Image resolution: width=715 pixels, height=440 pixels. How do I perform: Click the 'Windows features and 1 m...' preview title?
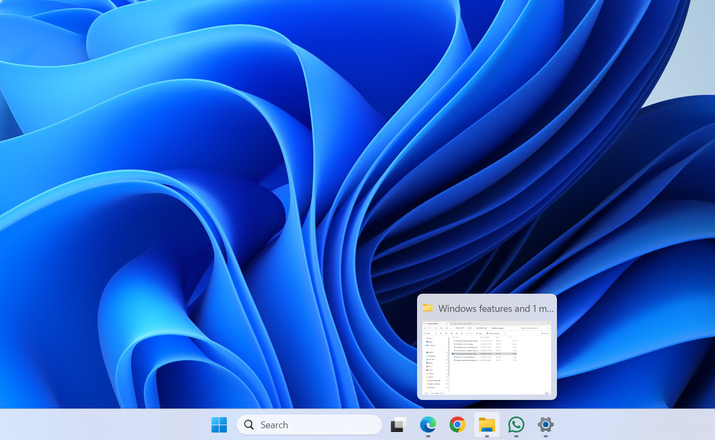pyautogui.click(x=496, y=309)
